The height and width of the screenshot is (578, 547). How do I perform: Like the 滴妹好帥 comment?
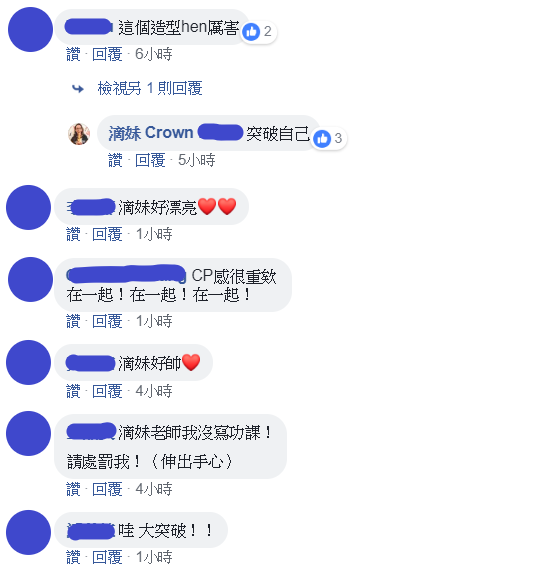[73, 391]
